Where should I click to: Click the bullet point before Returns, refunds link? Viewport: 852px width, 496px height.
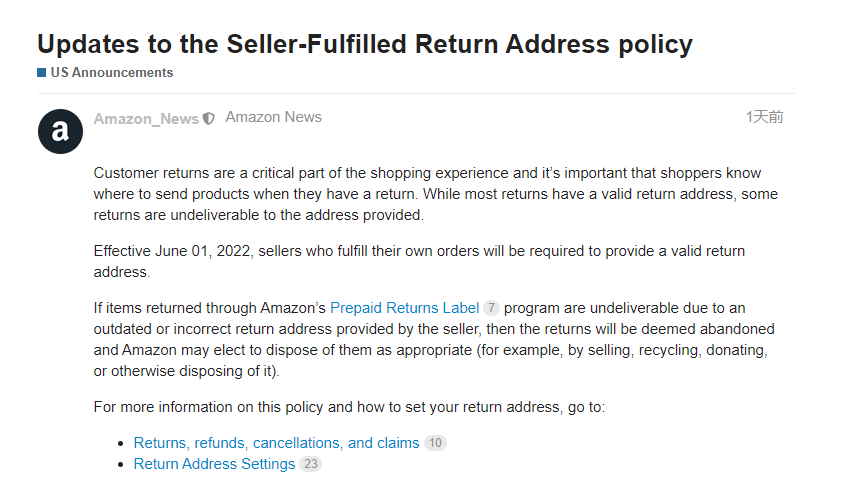(x=123, y=444)
